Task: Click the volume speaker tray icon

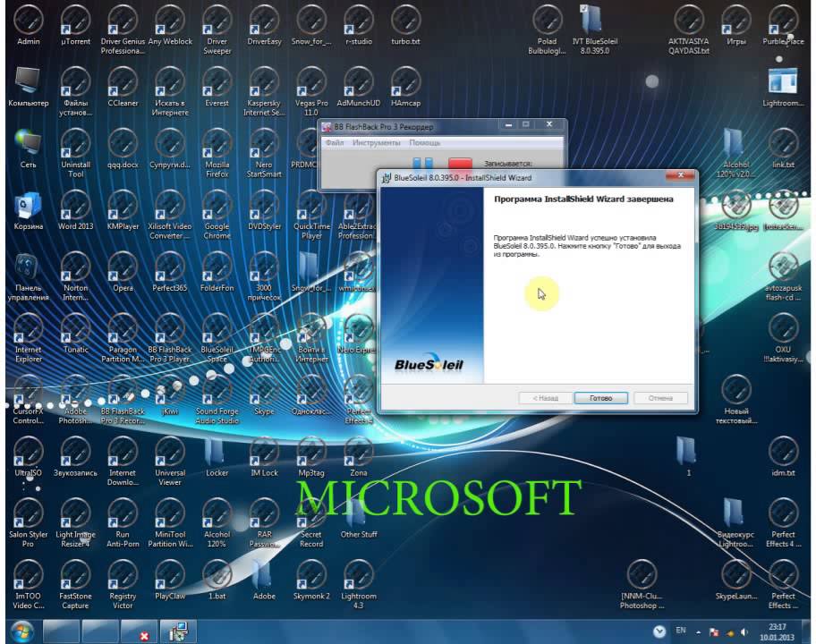Action: coord(744,632)
